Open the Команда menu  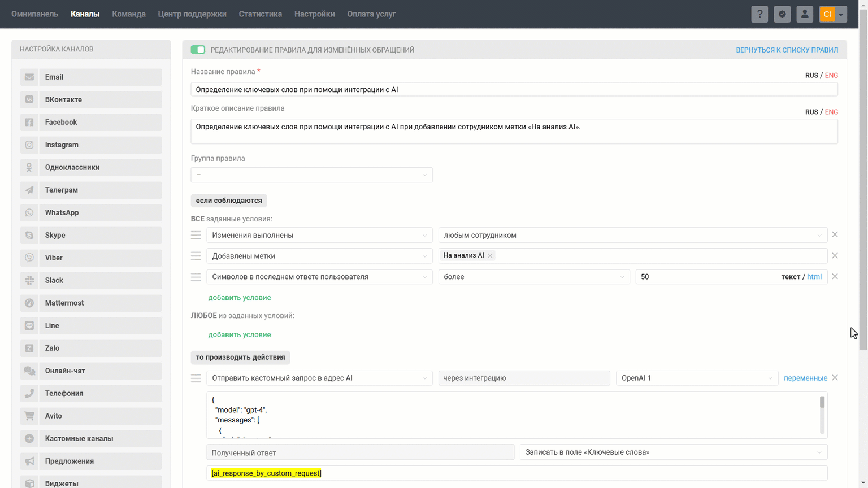click(x=129, y=14)
